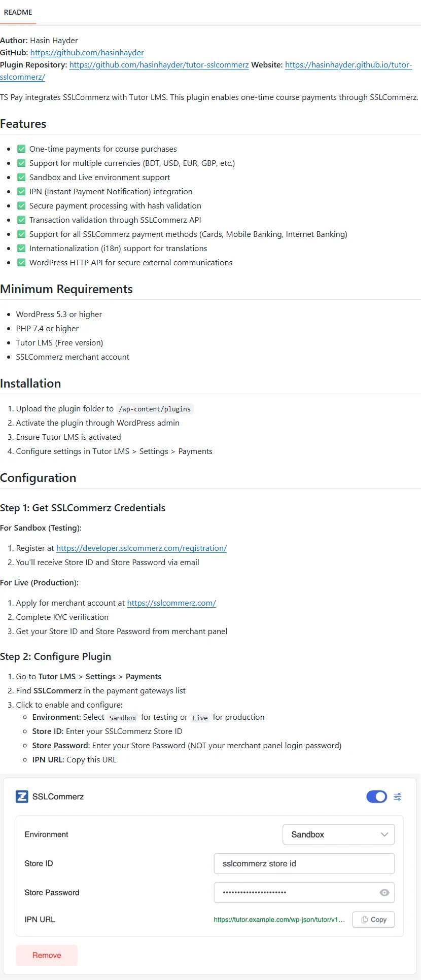Open the Environment dropdown set to Sandbox

338,834
